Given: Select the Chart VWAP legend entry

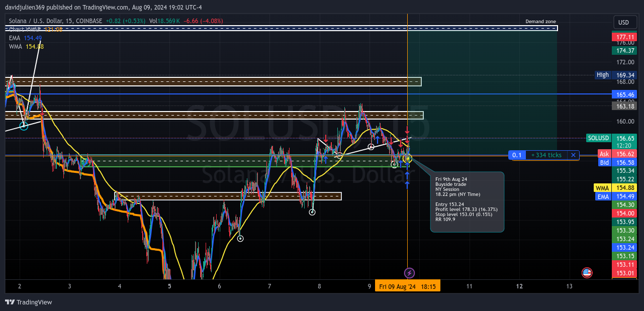Looking at the screenshot, I should click(36, 30).
